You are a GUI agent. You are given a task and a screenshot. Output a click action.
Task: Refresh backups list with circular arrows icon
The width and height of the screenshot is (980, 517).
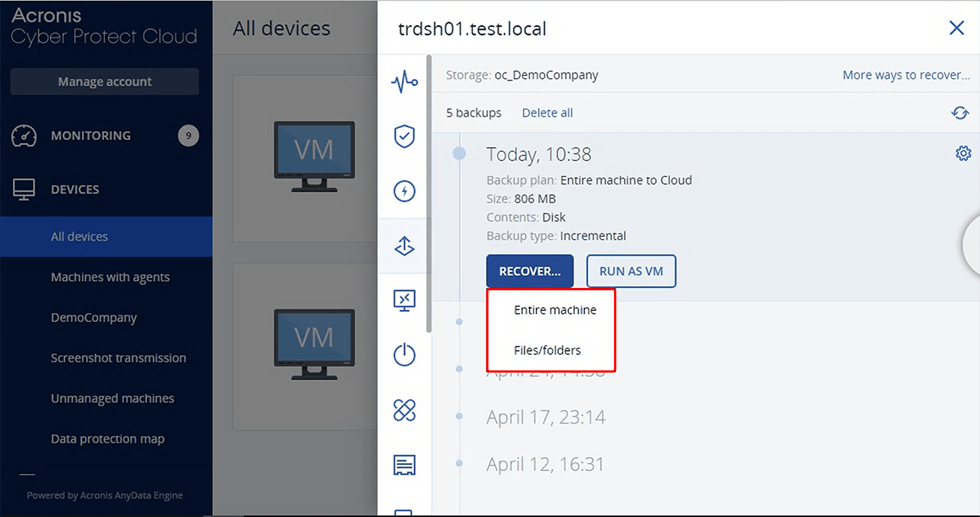pos(960,113)
